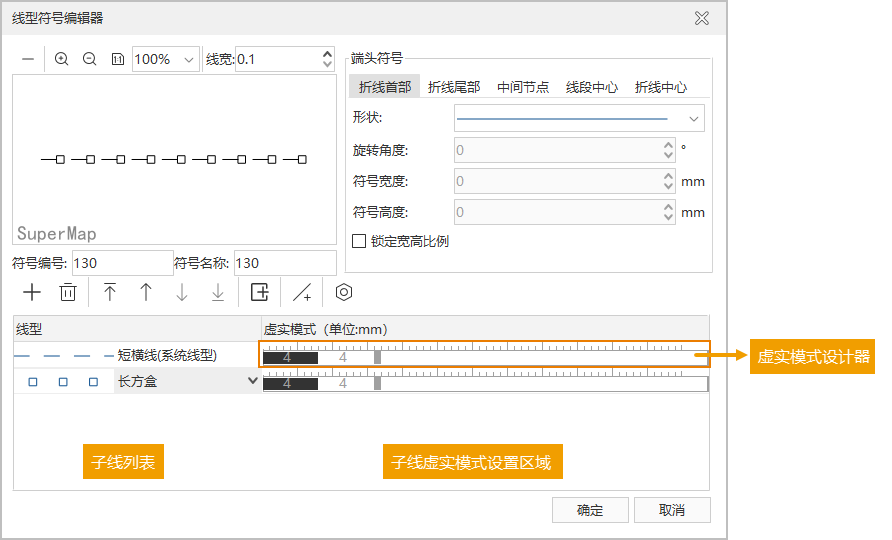Click the 取消 button
Image resolution: width=892 pixels, height=540 pixels.
[672, 510]
